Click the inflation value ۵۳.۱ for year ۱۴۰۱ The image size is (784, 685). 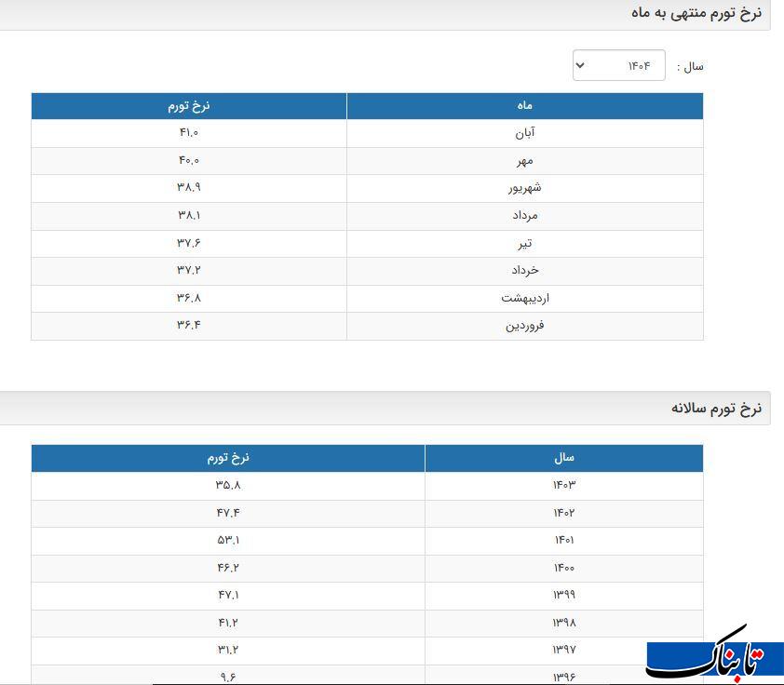[x=228, y=541]
